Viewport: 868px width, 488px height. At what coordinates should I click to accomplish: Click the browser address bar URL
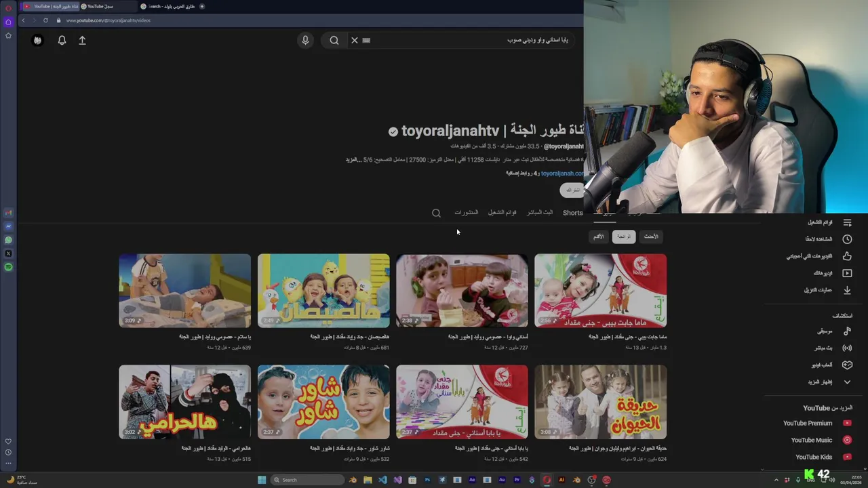pyautogui.click(x=108, y=20)
